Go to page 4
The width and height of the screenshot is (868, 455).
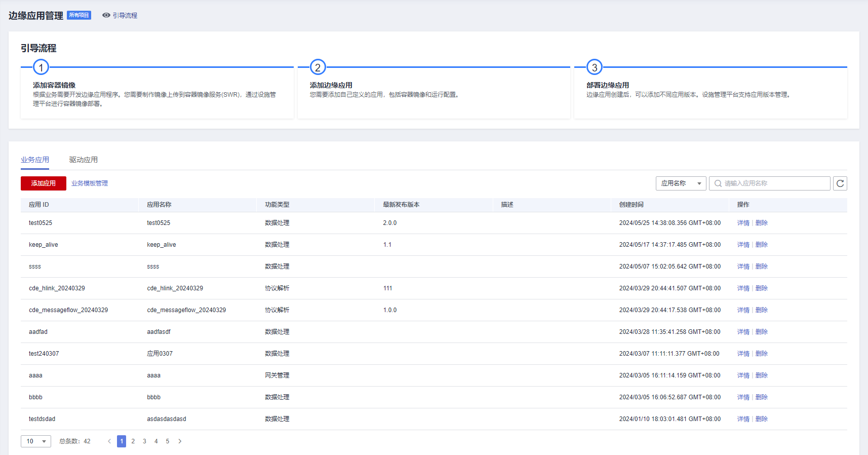click(156, 441)
